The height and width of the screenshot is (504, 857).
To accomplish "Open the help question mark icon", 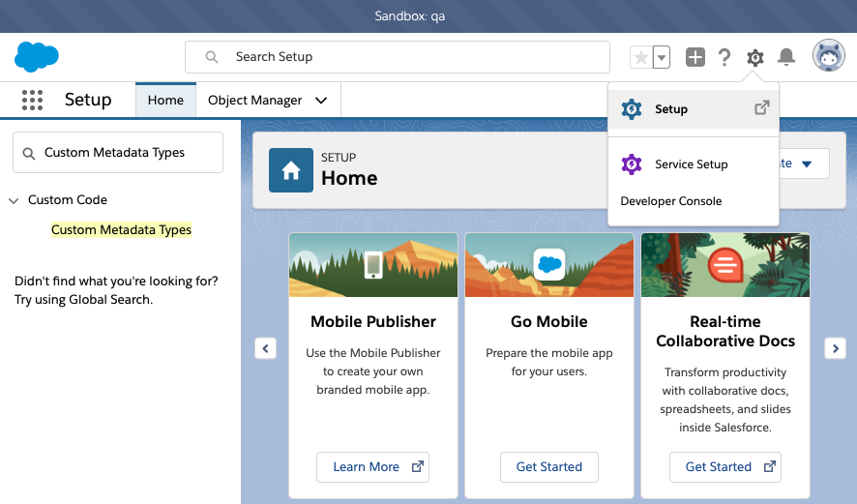I will (724, 57).
